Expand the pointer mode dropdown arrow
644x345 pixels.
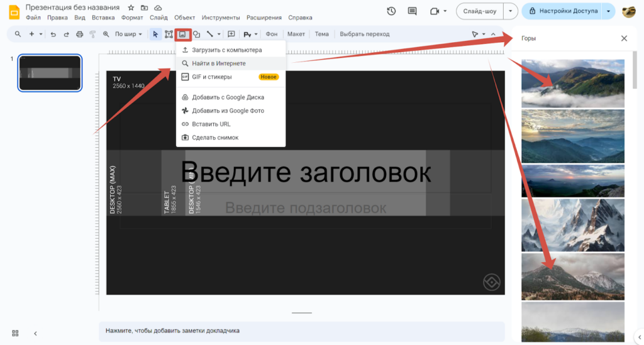(484, 35)
